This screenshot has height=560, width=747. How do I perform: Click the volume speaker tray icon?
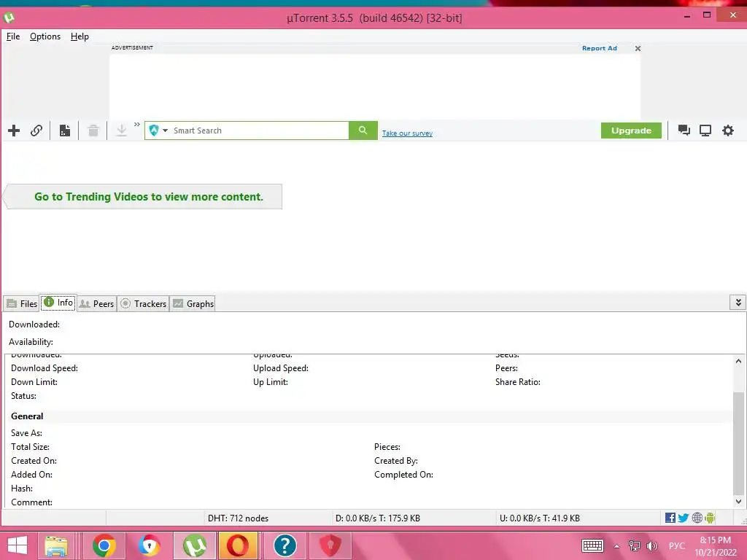[x=651, y=546]
